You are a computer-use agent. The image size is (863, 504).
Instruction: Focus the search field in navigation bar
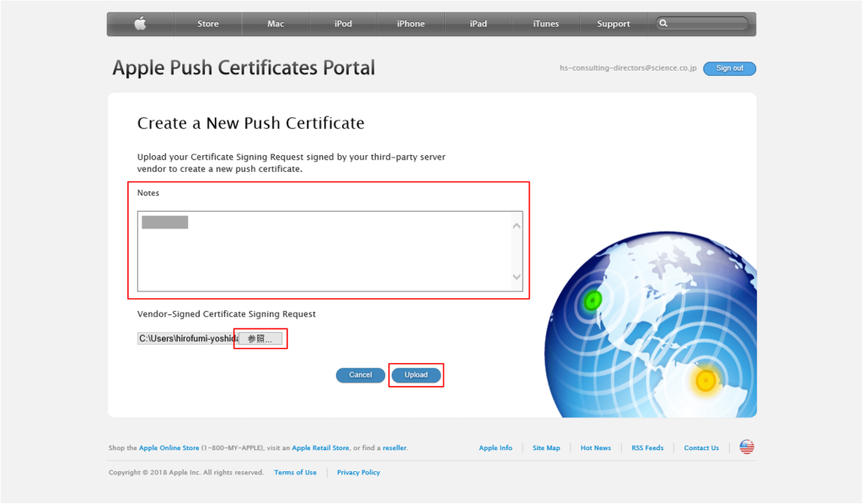coord(702,23)
